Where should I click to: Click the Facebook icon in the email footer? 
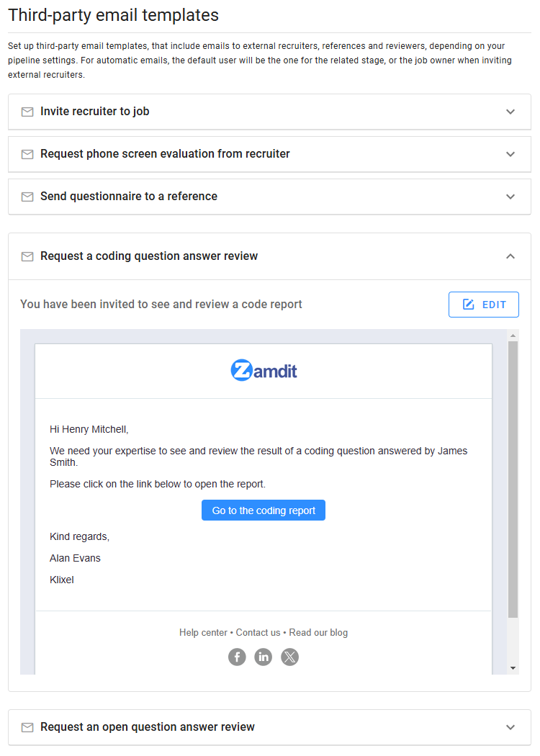237,657
